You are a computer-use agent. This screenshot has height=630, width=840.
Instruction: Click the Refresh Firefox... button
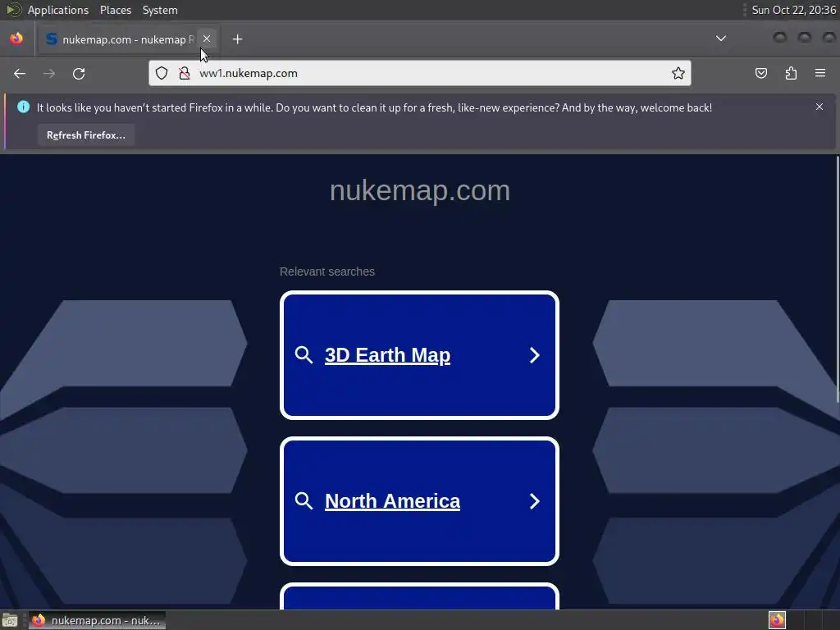[x=85, y=135]
